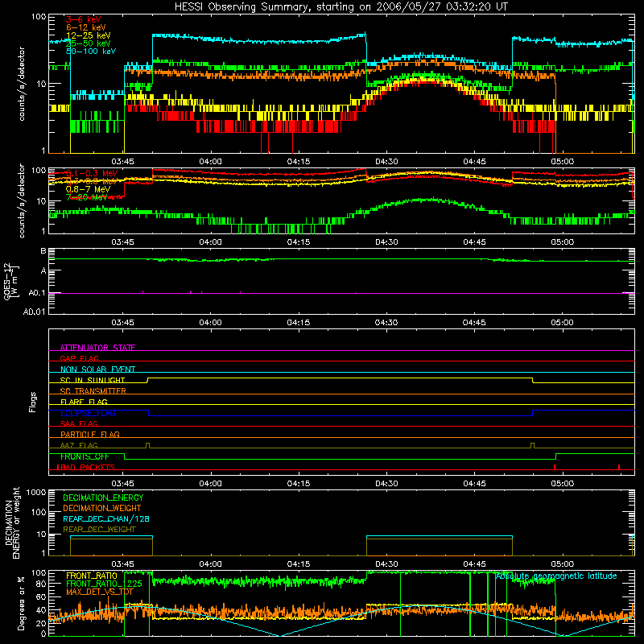Click the MAX_DET_VS_TOT legend label
The image size is (644, 644).
click(x=100, y=592)
